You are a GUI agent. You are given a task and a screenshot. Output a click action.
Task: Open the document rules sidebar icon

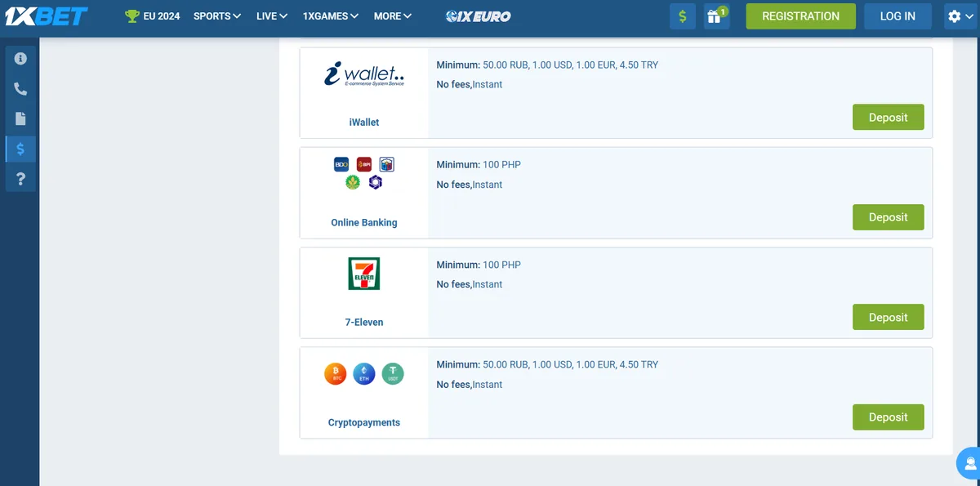(20, 119)
